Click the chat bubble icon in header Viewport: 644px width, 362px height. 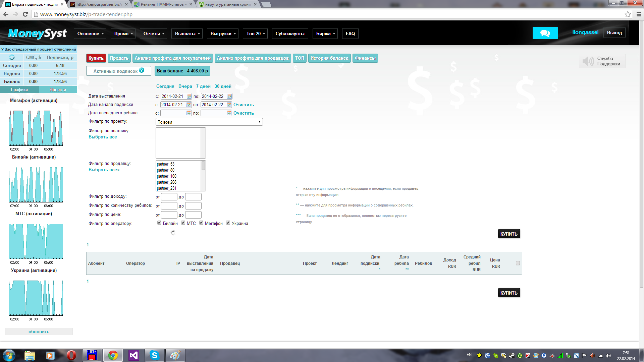pyautogui.click(x=545, y=33)
